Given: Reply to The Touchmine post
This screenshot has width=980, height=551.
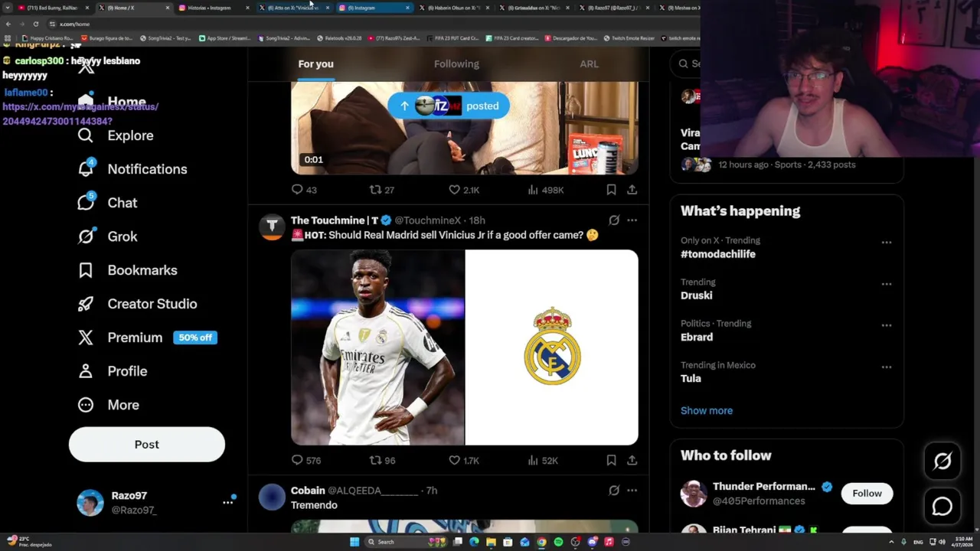Looking at the screenshot, I should [305, 460].
